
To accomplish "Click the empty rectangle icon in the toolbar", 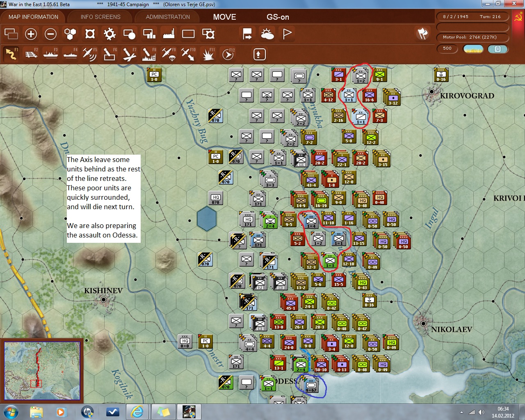I will pos(188,34).
